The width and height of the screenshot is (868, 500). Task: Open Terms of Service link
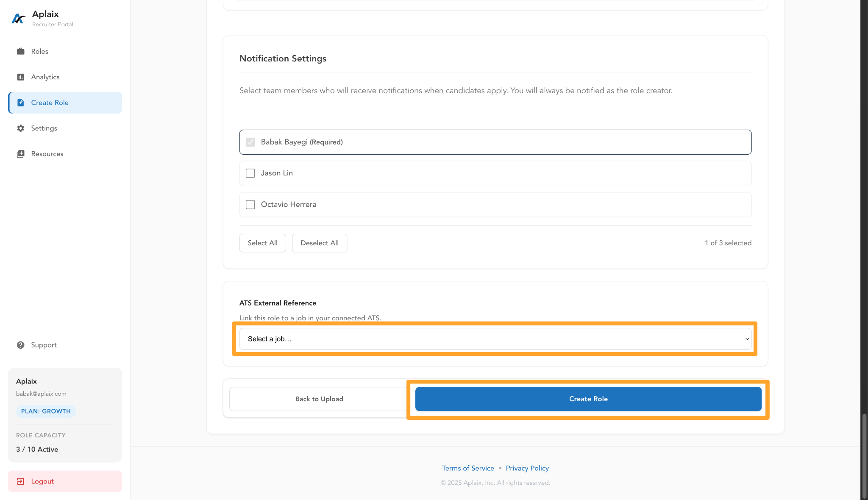pyautogui.click(x=468, y=468)
